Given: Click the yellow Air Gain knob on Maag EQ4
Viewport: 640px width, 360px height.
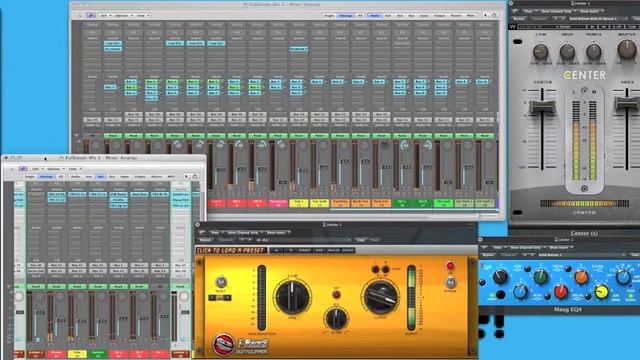Looking at the screenshot, I should 601,291.
